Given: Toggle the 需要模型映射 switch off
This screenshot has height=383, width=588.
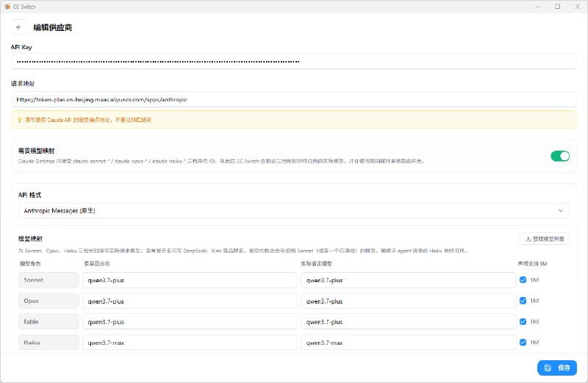Looking at the screenshot, I should 560,156.
